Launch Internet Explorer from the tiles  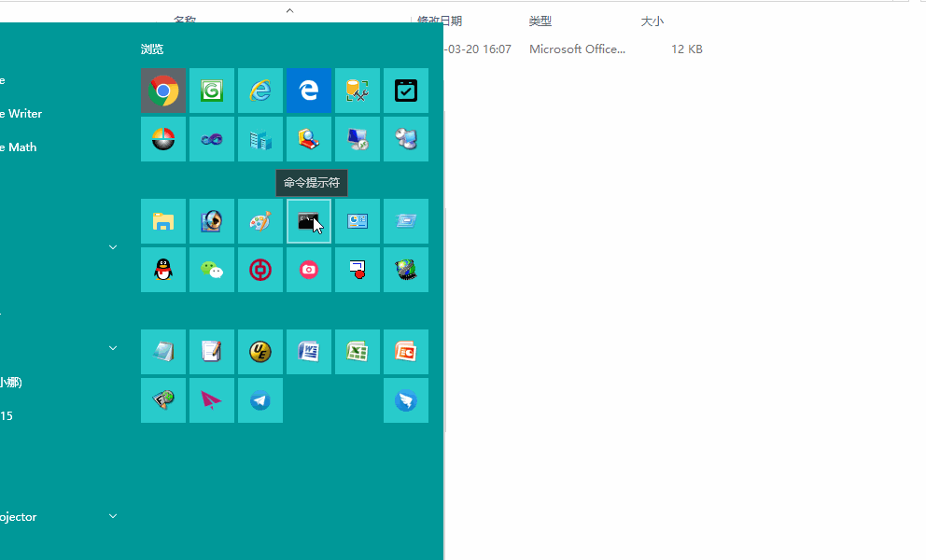coord(260,91)
